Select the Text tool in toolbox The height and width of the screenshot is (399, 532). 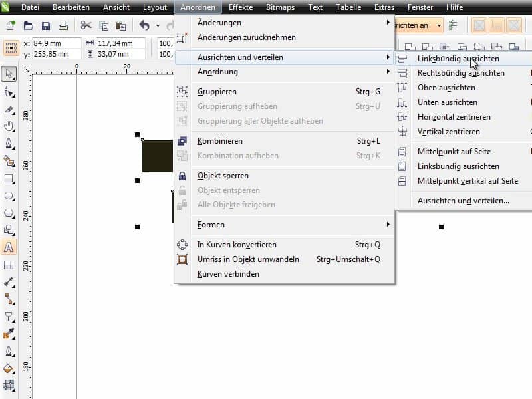tap(9, 247)
